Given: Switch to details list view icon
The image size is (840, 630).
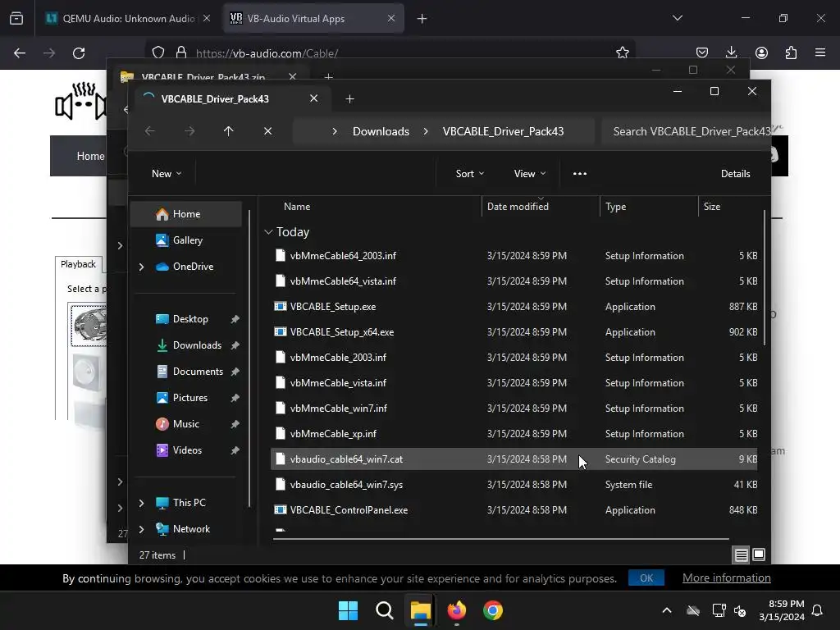Looking at the screenshot, I should tap(741, 555).
